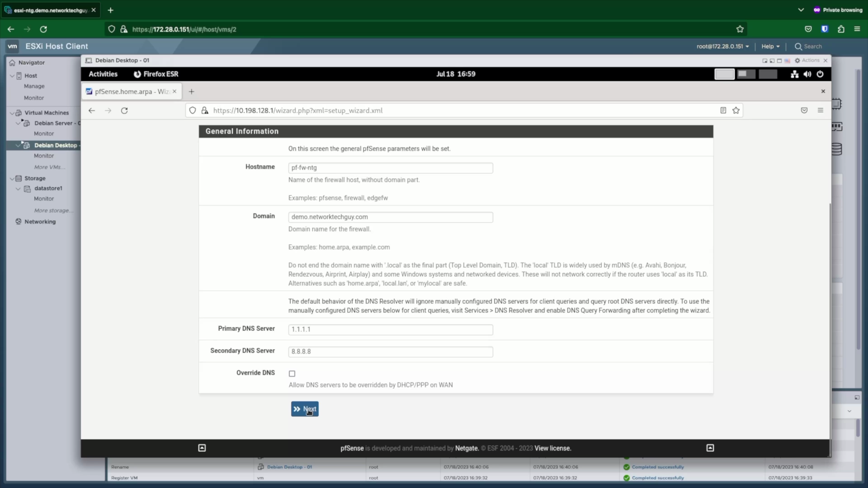Open the inner Firefox hamburger menu
Viewport: 868px width, 488px height.
click(x=821, y=110)
